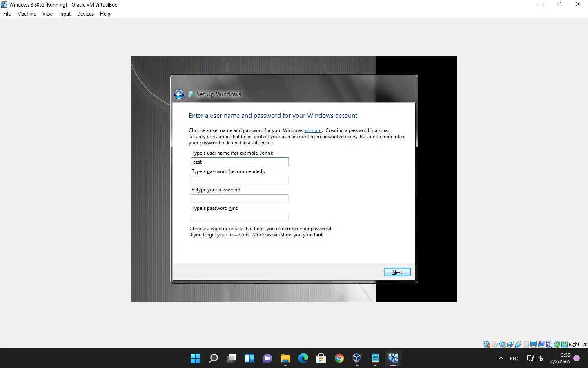Image resolution: width=588 pixels, height=368 pixels.
Task: Open audio indicator in VirtualBox status bar
Action: pos(503,344)
